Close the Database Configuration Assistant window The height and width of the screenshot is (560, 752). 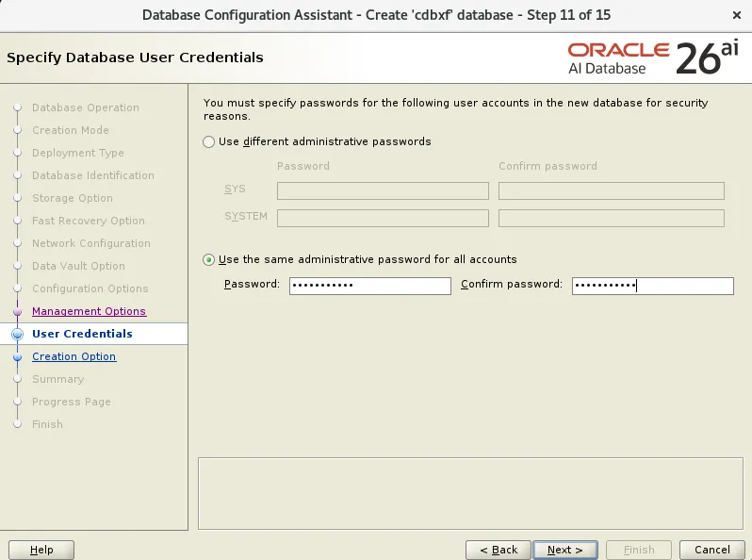coord(737,15)
